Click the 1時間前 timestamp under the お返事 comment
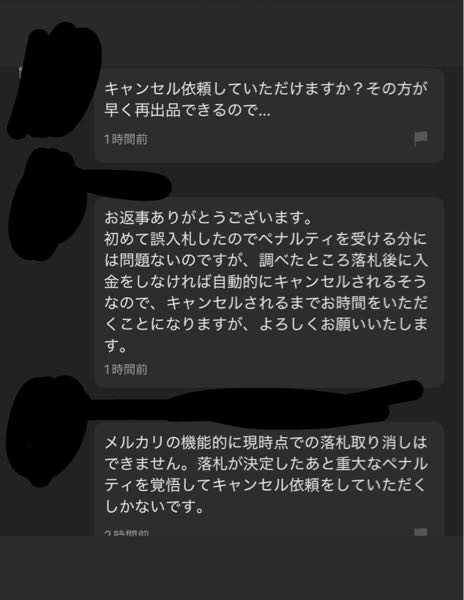 click(126, 370)
